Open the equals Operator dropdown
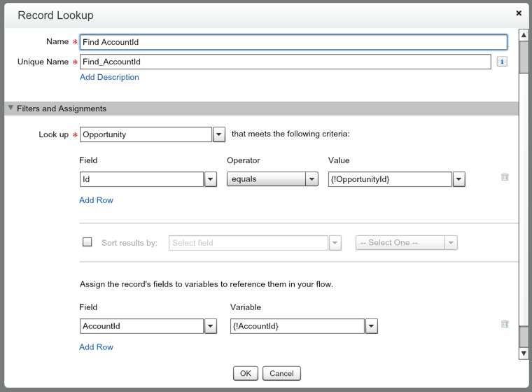The height and width of the screenshot is (392, 532). coord(311,179)
